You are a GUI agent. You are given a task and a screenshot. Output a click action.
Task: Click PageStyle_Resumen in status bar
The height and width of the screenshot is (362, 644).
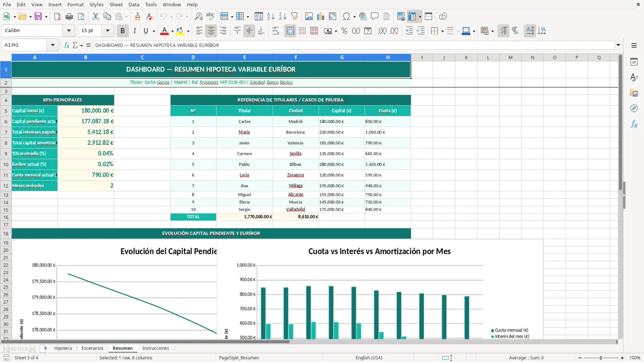point(239,358)
